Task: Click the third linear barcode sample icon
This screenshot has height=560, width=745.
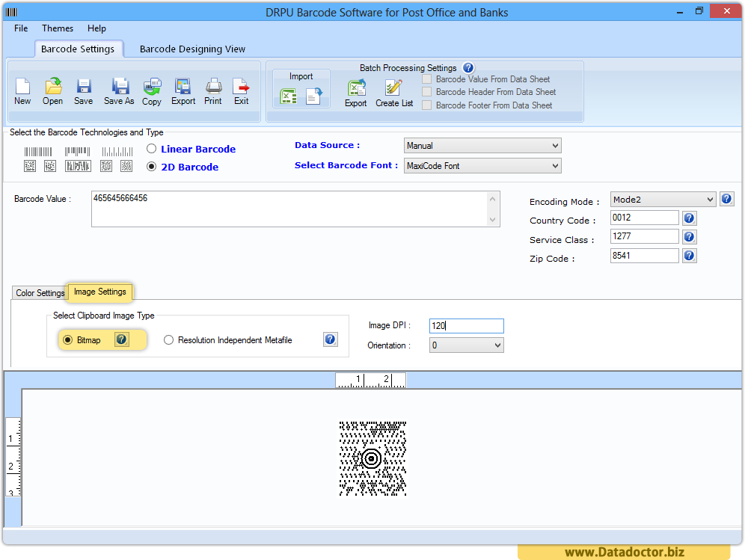Action: coord(117,152)
